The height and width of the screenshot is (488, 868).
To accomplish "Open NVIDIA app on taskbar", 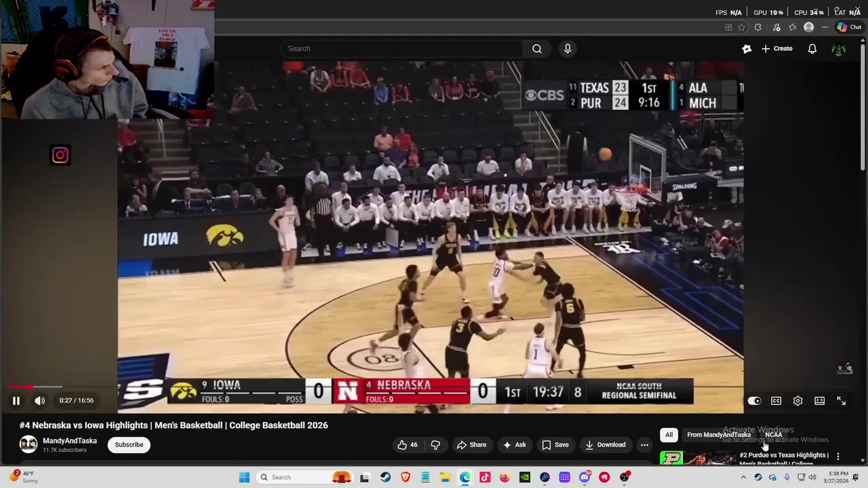I will [525, 477].
